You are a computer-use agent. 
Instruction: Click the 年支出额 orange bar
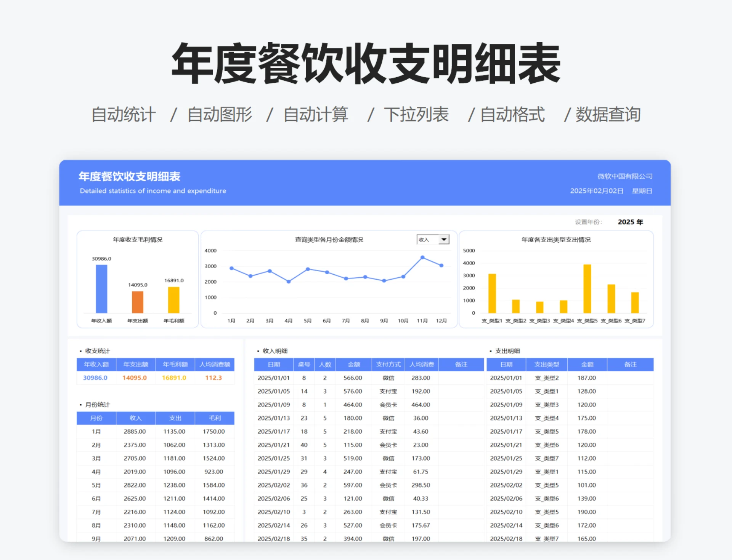point(137,303)
